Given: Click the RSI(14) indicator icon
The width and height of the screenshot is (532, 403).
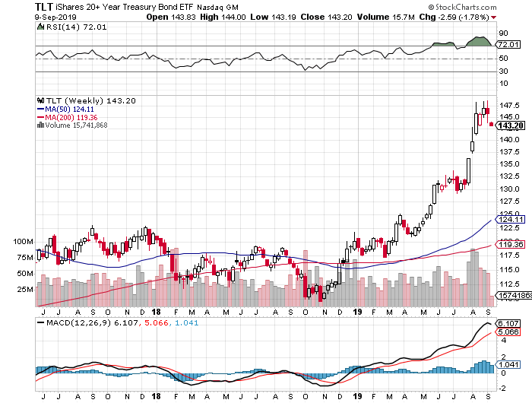Looking at the screenshot, I should pyautogui.click(x=40, y=27).
